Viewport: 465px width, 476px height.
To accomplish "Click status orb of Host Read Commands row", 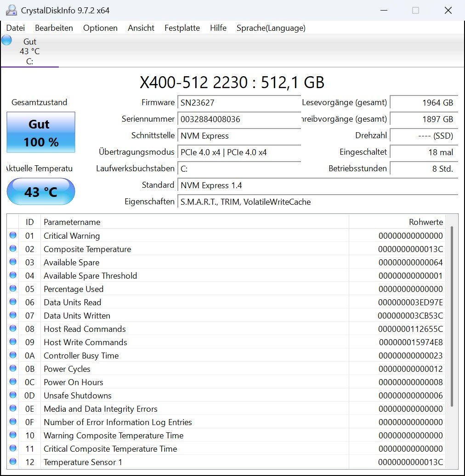I will (13, 329).
